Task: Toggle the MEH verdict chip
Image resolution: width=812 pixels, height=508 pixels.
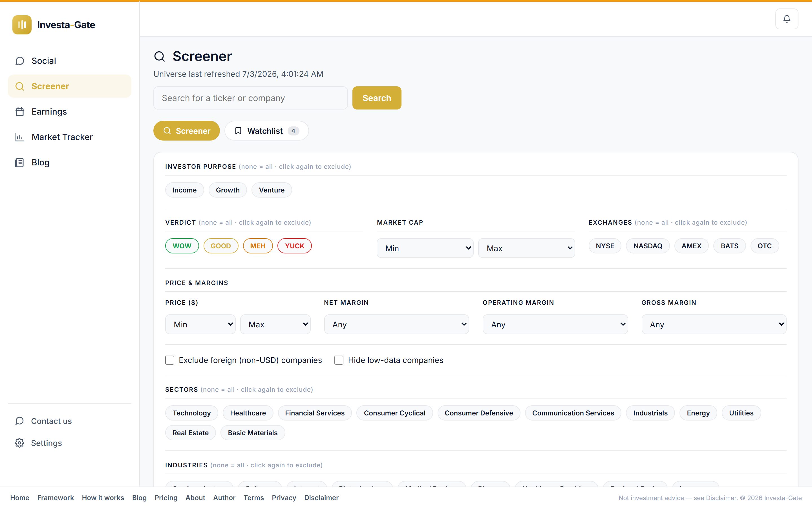Action: pyautogui.click(x=258, y=246)
